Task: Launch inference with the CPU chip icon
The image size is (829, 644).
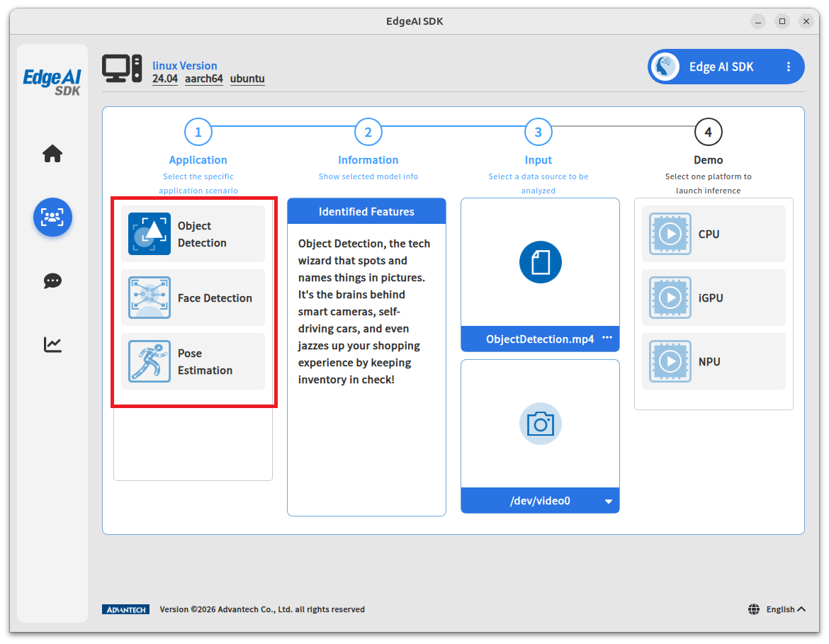Action: click(x=670, y=234)
